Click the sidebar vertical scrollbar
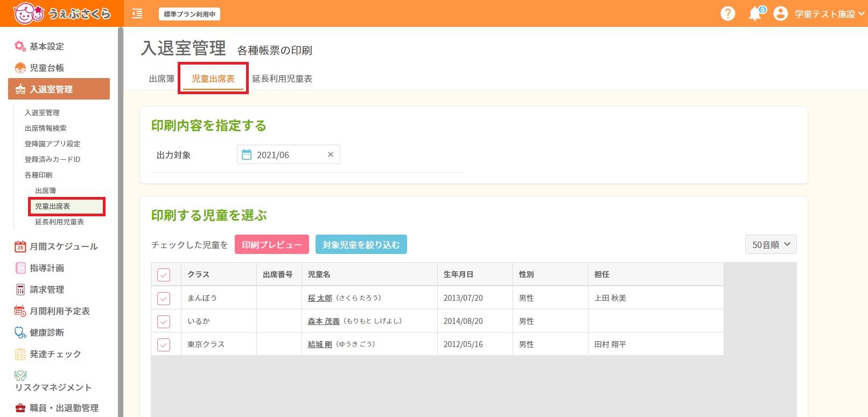 coord(121,222)
